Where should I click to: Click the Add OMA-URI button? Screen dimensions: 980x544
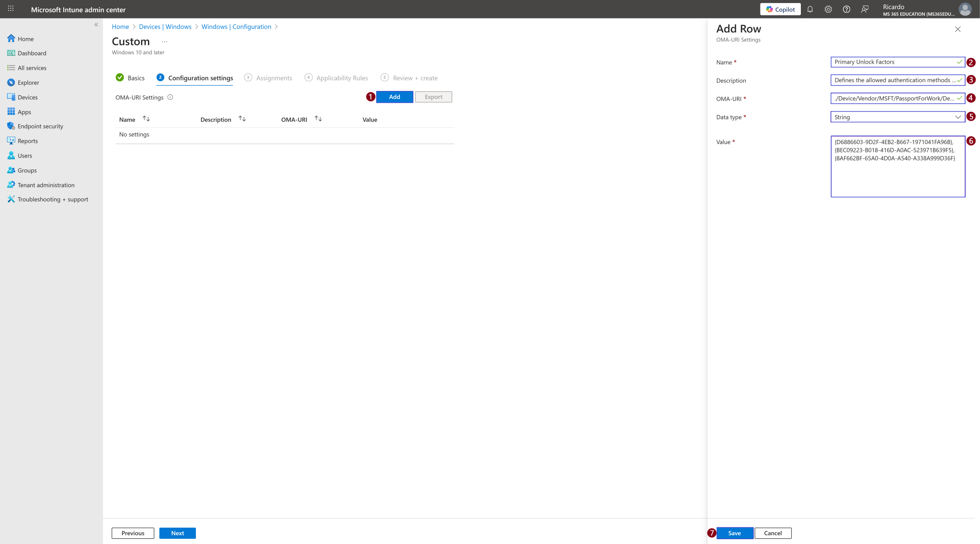[394, 97]
